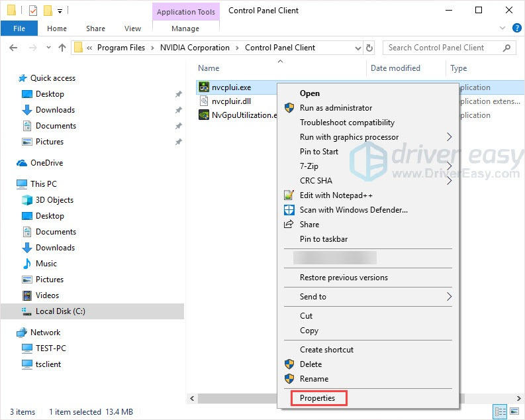This screenshot has width=525, height=420.
Task: Click the refresh icon in address bar
Action: 369,48
